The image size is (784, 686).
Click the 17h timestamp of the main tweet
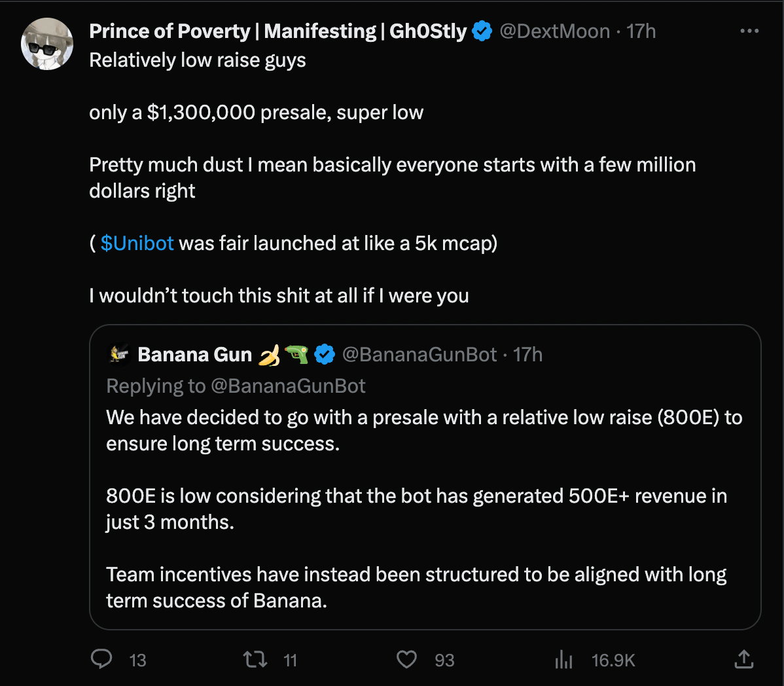[x=641, y=31]
